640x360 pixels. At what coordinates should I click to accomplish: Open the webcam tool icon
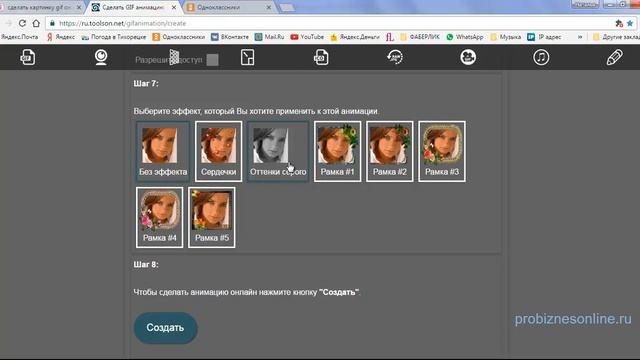pyautogui.click(x=101, y=57)
